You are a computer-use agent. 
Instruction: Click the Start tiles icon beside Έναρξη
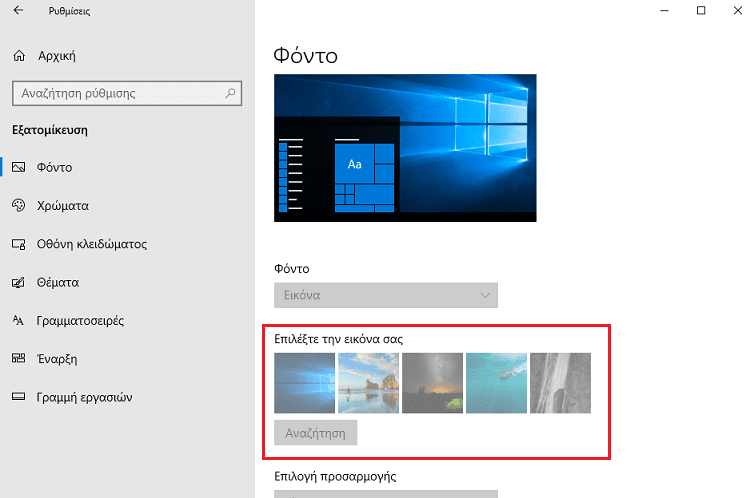point(19,358)
